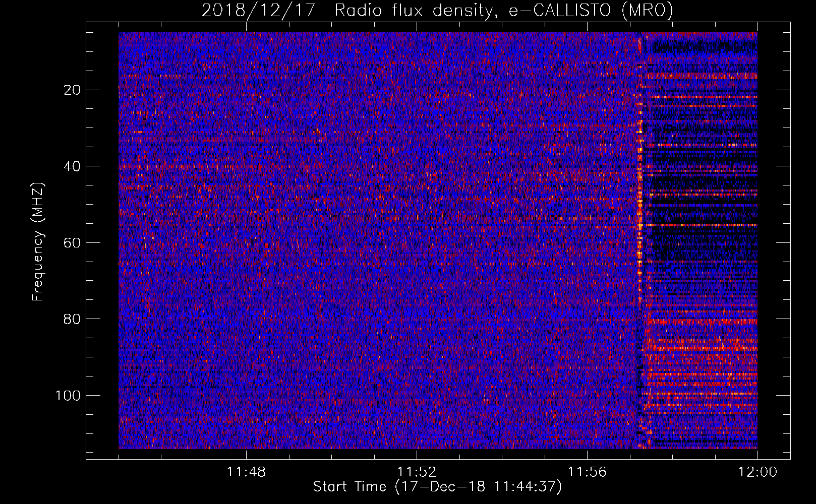Click the 80 frequency tick label
The width and height of the screenshot is (816, 504).
pyautogui.click(x=73, y=319)
